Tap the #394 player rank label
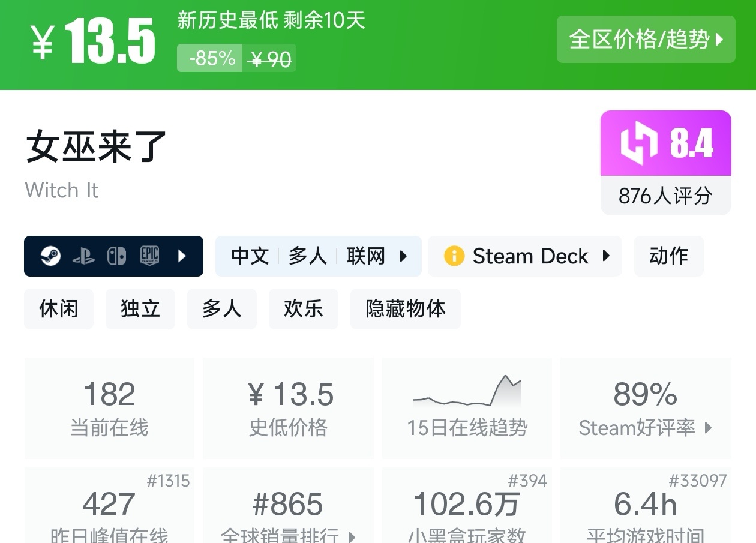This screenshot has width=756, height=543. click(527, 481)
